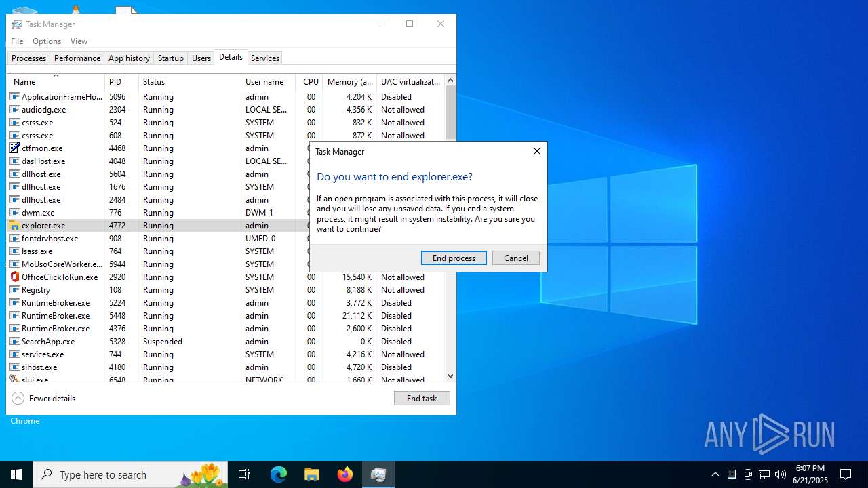The height and width of the screenshot is (488, 868).
Task: Sort by the Name column header
Action: coord(56,82)
